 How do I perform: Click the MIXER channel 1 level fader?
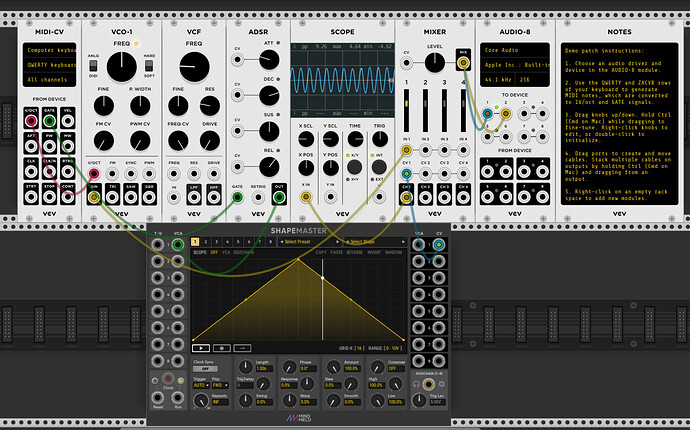click(406, 110)
